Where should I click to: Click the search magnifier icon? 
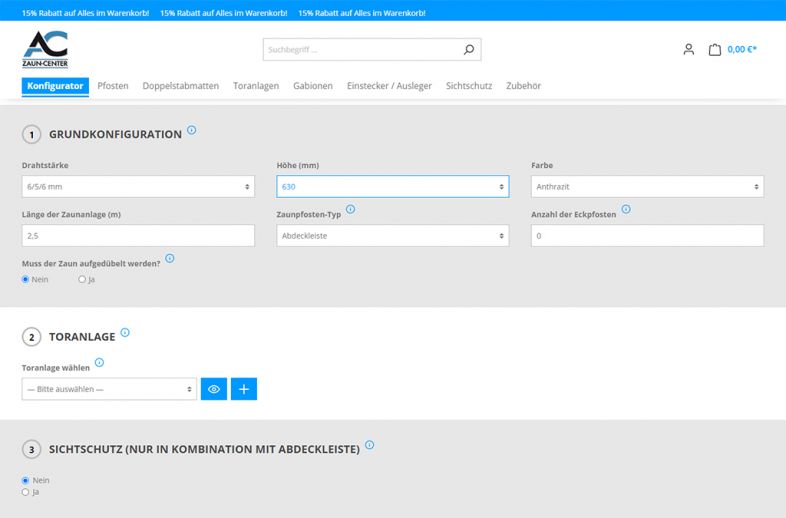pos(468,49)
